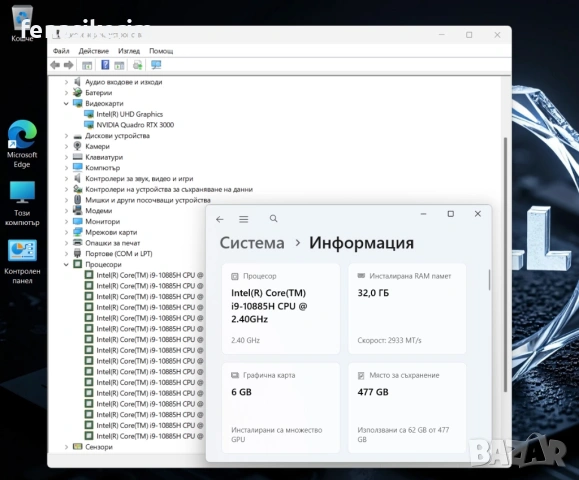The height and width of the screenshot is (480, 579).
Task: Click the Help icon in Device Manager toolbar
Action: pos(105,65)
